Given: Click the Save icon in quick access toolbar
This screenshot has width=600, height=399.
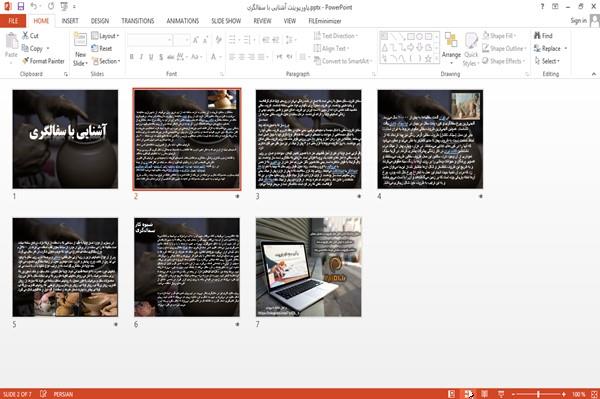Looking at the screenshot, I should point(21,7).
